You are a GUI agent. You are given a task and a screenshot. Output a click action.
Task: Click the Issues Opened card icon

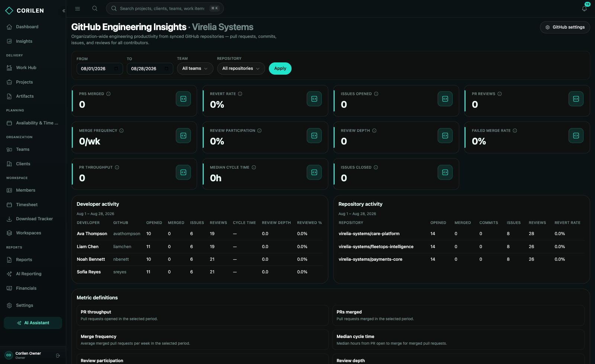[445, 99]
